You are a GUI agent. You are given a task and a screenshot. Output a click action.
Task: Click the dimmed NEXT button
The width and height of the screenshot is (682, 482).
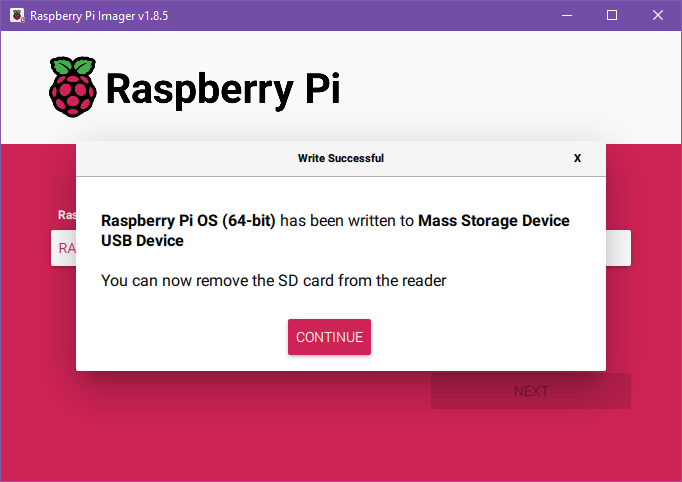[x=531, y=391]
